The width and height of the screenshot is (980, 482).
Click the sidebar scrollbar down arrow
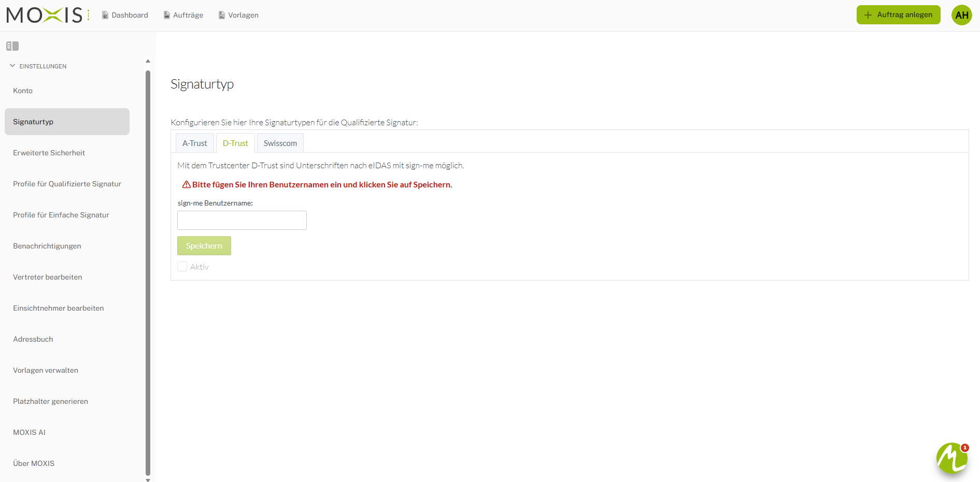tap(148, 479)
